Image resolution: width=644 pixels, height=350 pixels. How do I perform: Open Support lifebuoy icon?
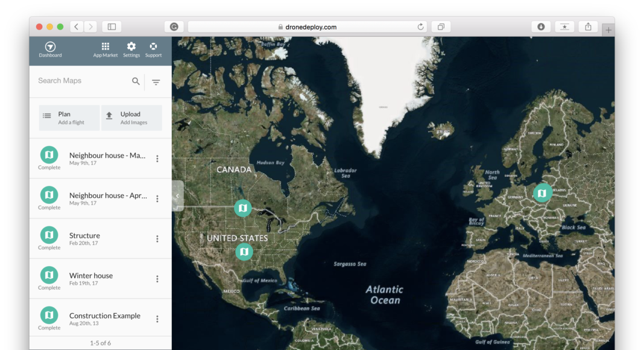[153, 46]
